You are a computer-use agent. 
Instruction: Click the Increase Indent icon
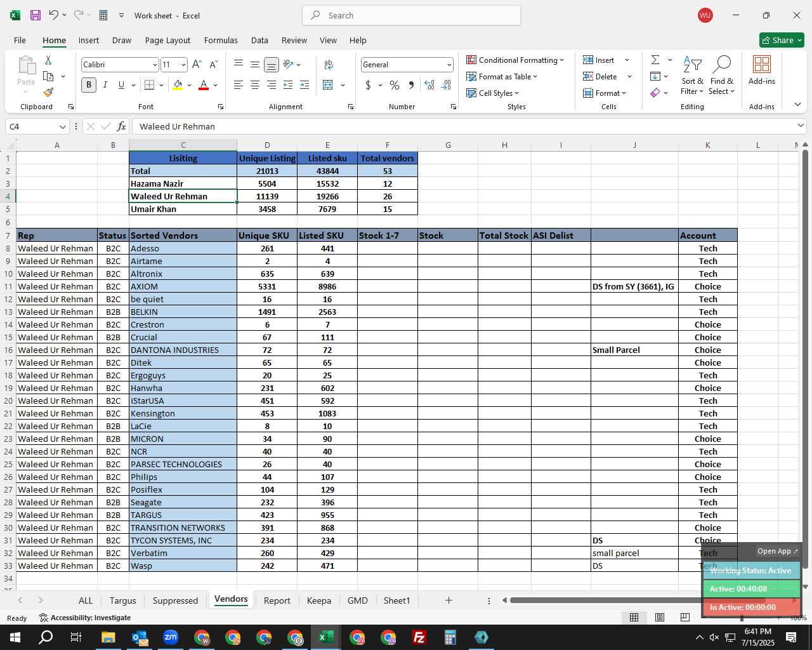pyautogui.click(x=304, y=85)
